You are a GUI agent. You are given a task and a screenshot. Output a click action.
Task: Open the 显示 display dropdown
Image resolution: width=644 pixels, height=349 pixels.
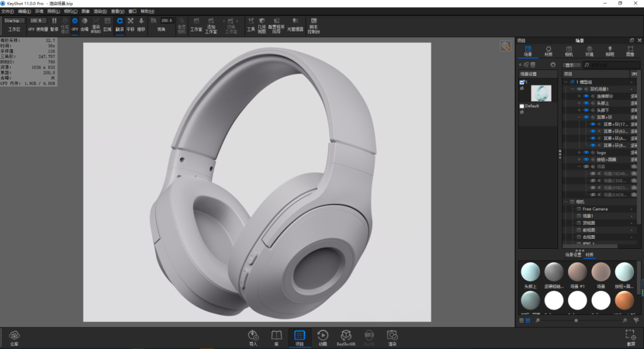(571, 65)
